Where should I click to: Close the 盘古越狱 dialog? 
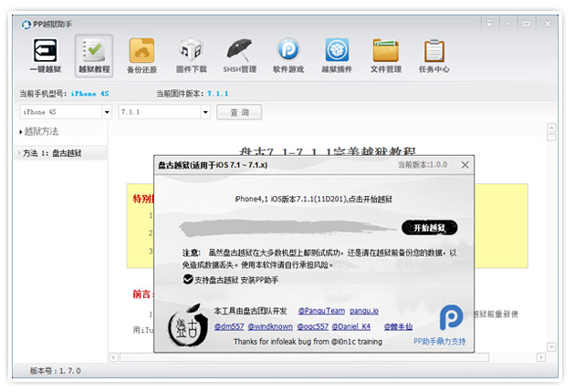click(465, 165)
